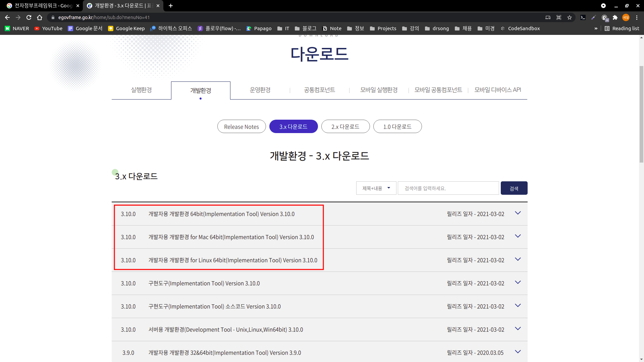Open the Reading list panel
The image size is (644, 362).
click(x=622, y=28)
